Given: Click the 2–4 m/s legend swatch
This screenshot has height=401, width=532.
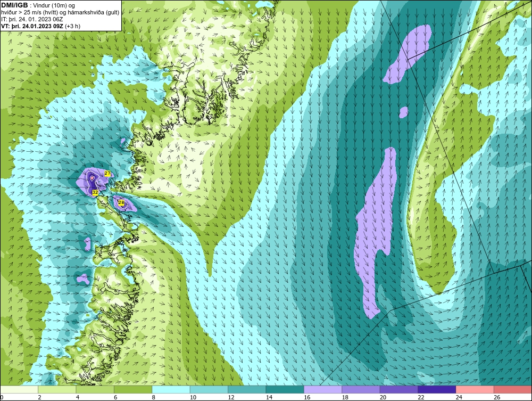Looking at the screenshot, I should click(57, 389).
